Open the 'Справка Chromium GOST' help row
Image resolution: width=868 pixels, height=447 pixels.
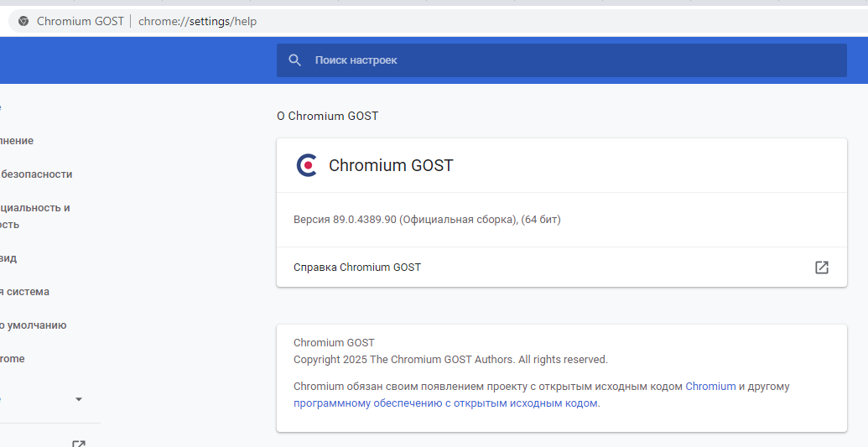(561, 267)
